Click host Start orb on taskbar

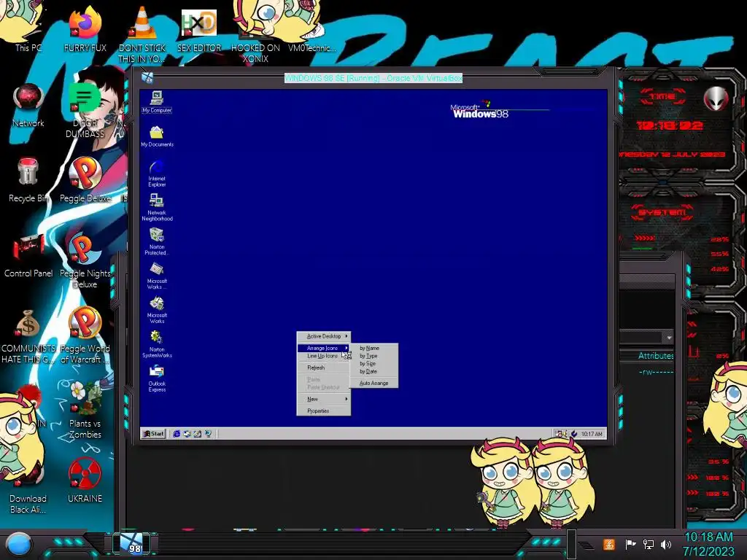tap(18, 544)
